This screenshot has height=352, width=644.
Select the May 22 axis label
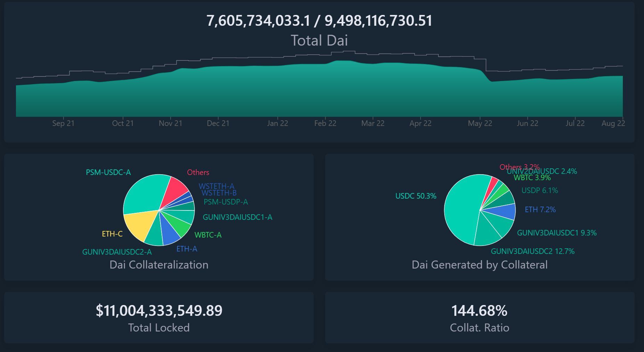click(480, 123)
